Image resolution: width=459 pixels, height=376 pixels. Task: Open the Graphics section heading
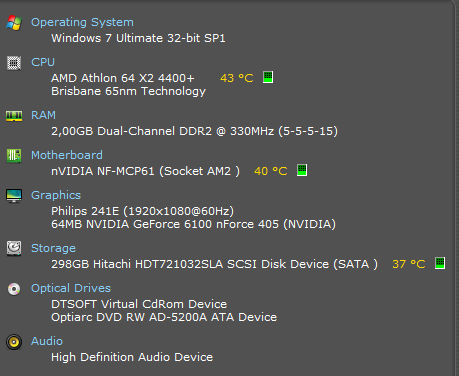click(x=56, y=195)
